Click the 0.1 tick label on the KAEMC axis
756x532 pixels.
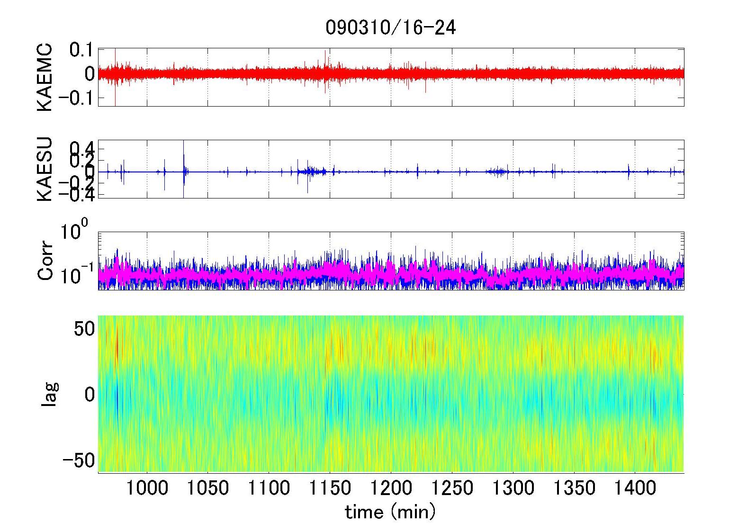(x=82, y=49)
